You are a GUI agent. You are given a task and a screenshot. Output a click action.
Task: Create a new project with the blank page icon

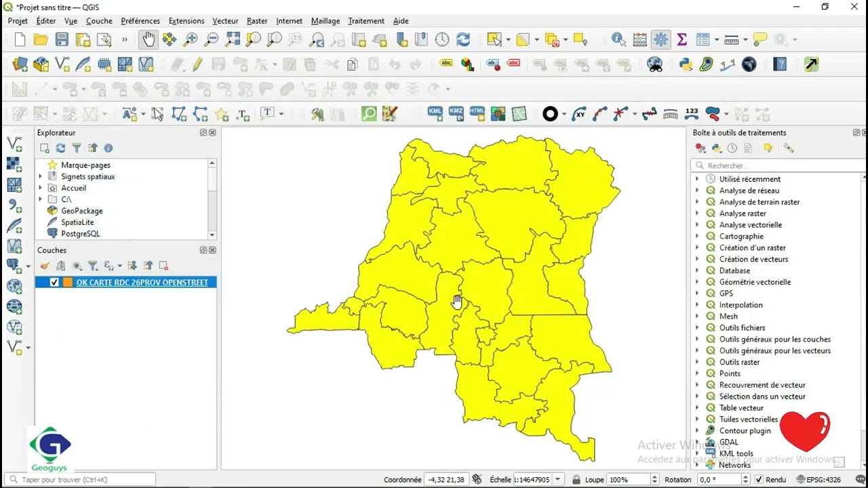(x=20, y=39)
